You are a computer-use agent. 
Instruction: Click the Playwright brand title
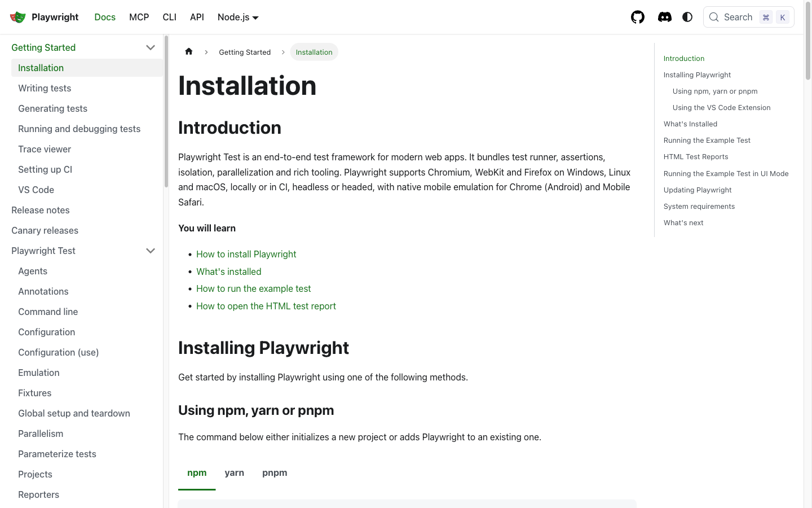(55, 17)
